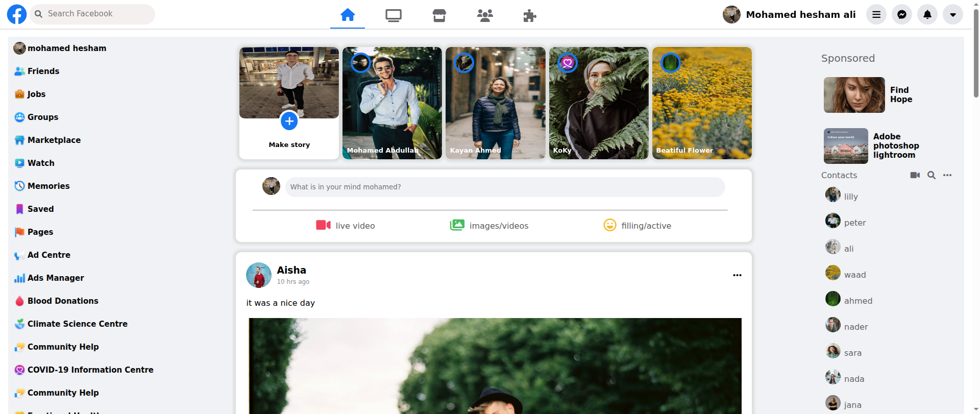Open Watch in the left sidebar

click(x=34, y=163)
